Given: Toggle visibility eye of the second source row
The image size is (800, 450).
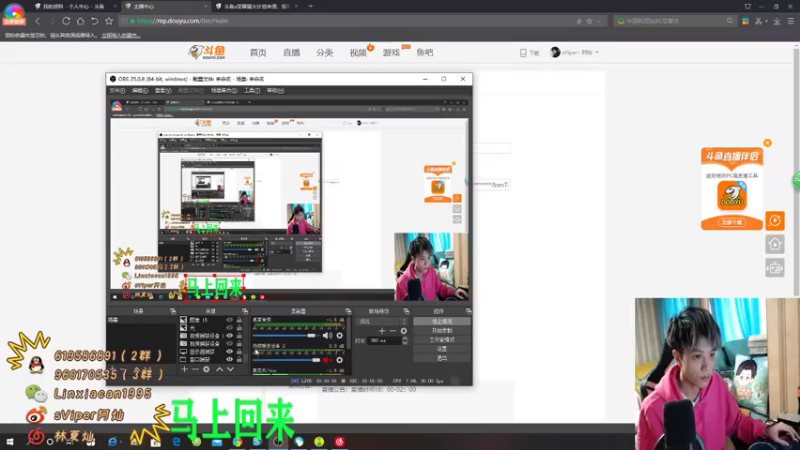Looking at the screenshot, I should 230,328.
